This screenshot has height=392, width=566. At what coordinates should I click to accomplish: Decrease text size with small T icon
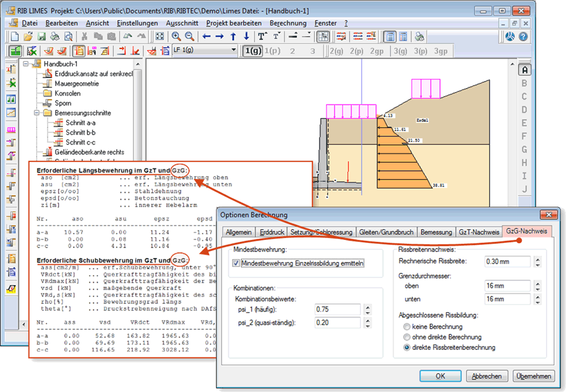[276, 36]
